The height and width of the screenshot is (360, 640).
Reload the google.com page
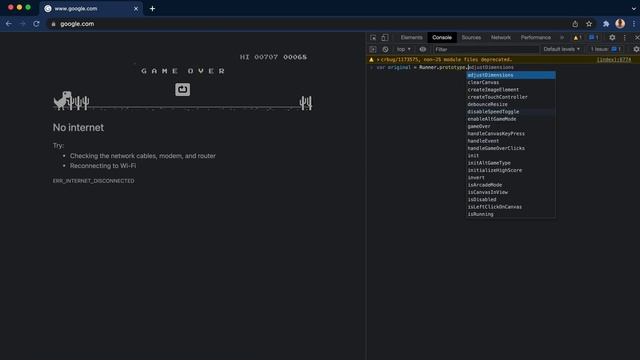pyautogui.click(x=36, y=24)
